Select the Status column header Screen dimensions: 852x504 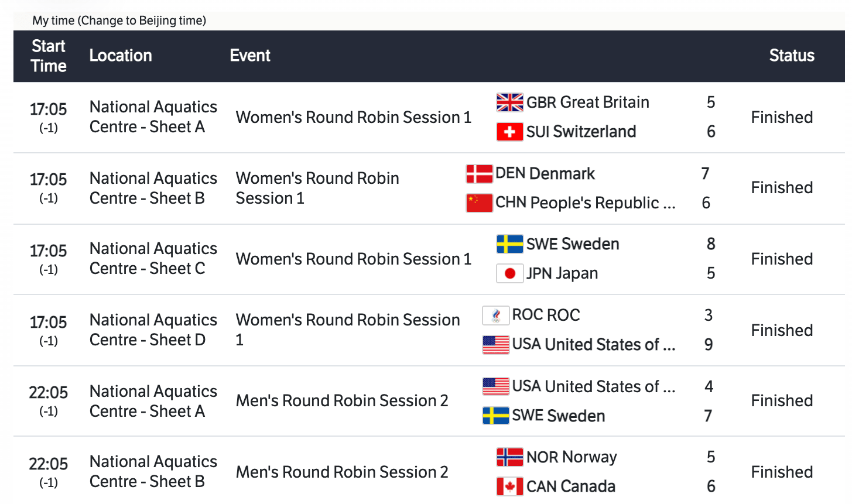792,56
